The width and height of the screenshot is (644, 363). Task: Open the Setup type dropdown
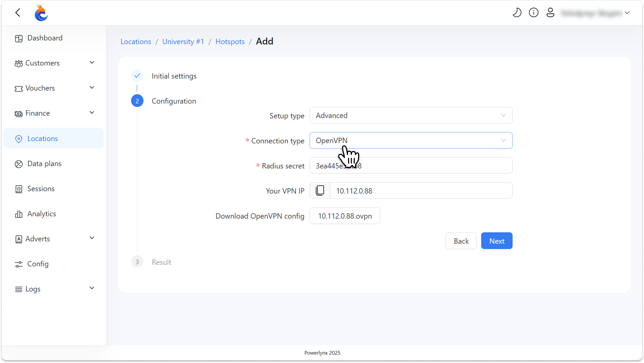click(x=411, y=115)
